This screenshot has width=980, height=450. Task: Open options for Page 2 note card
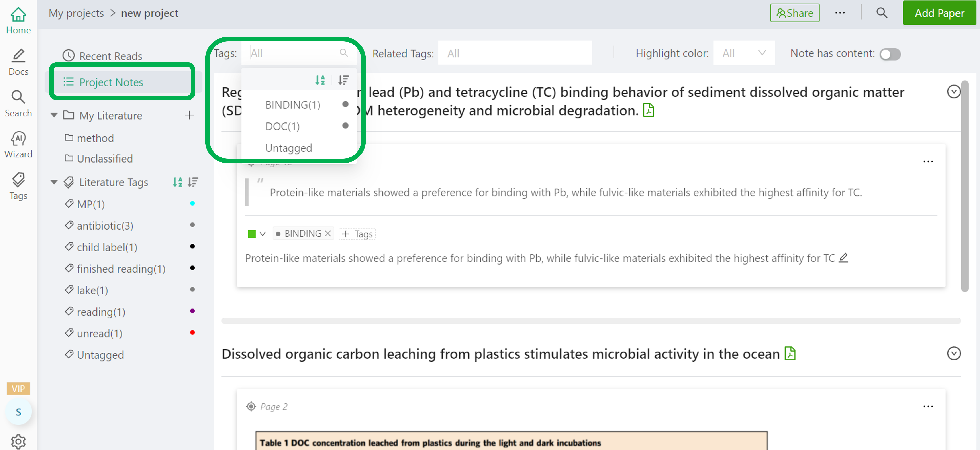(x=928, y=407)
